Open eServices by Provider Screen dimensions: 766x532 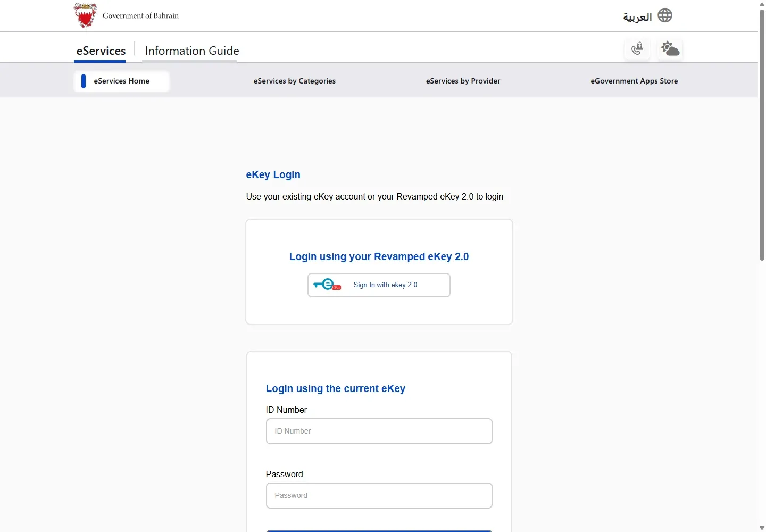pyautogui.click(x=463, y=81)
